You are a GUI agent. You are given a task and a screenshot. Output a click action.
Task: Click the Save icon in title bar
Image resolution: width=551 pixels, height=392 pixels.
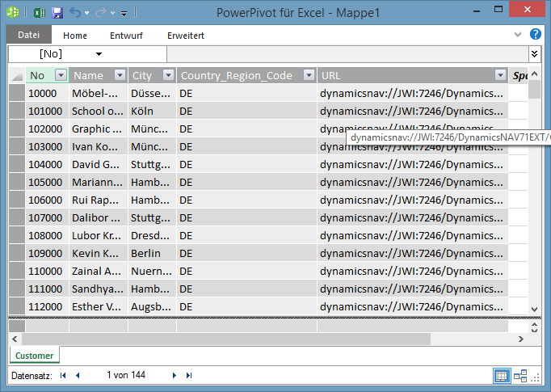[x=57, y=13]
